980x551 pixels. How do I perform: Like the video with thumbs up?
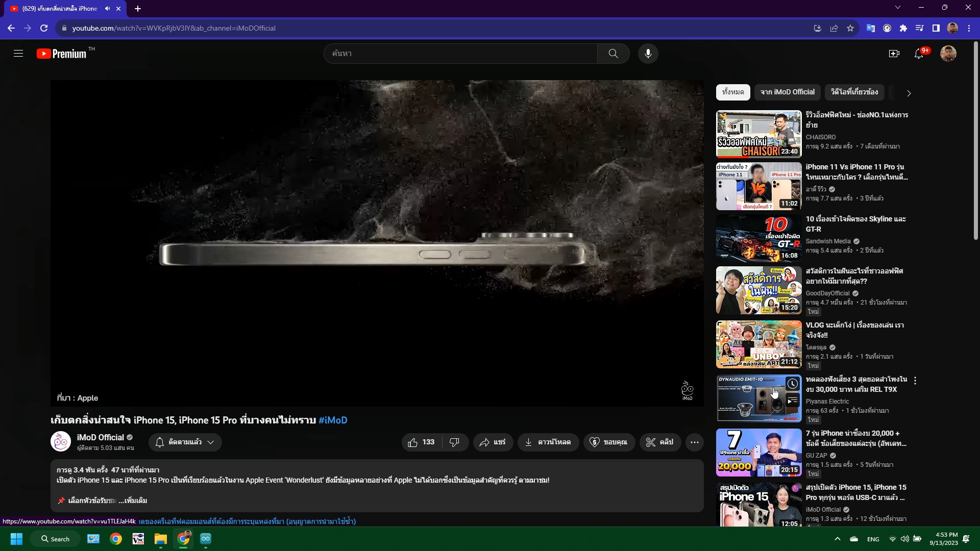point(422,442)
